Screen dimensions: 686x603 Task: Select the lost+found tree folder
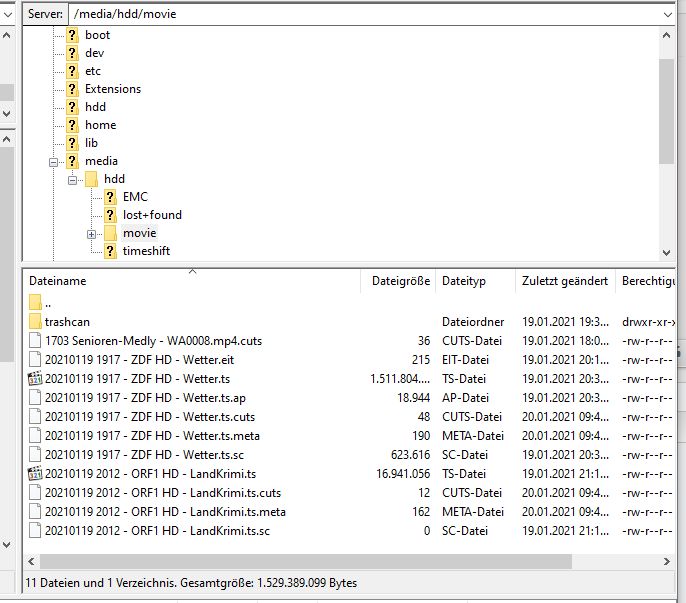152,215
